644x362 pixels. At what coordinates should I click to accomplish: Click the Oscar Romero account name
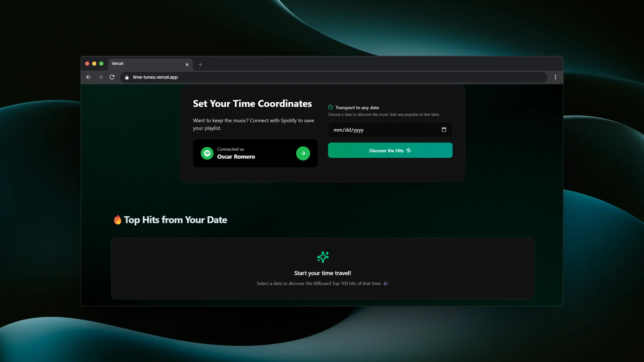click(236, 157)
